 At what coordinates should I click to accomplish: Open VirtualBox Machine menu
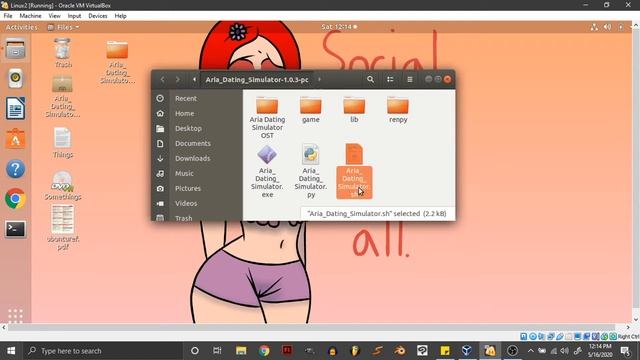[x=30, y=16]
